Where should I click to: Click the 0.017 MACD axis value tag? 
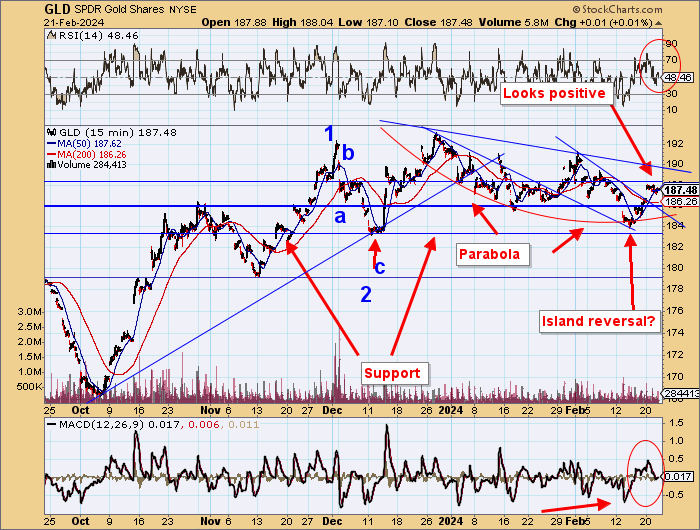(678, 477)
